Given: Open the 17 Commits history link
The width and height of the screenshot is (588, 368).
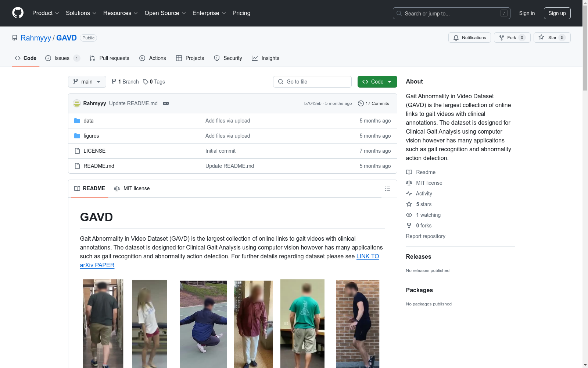Looking at the screenshot, I should 373,103.
